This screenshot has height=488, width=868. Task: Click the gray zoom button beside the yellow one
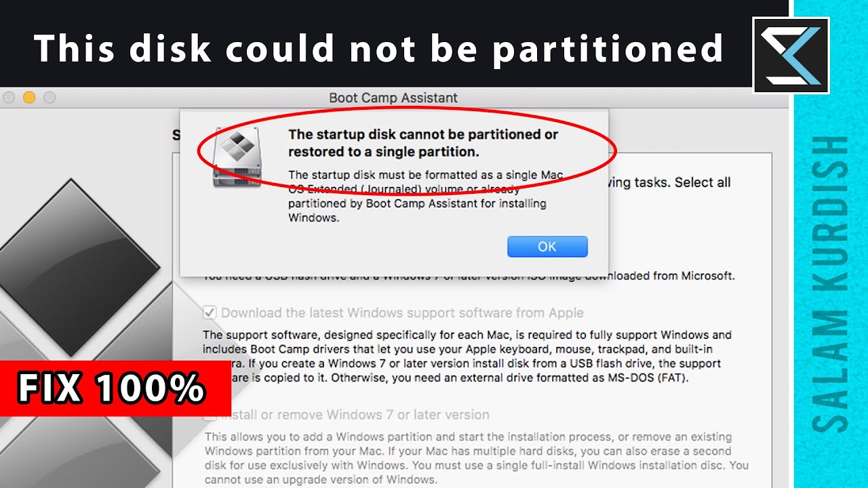coord(50,98)
